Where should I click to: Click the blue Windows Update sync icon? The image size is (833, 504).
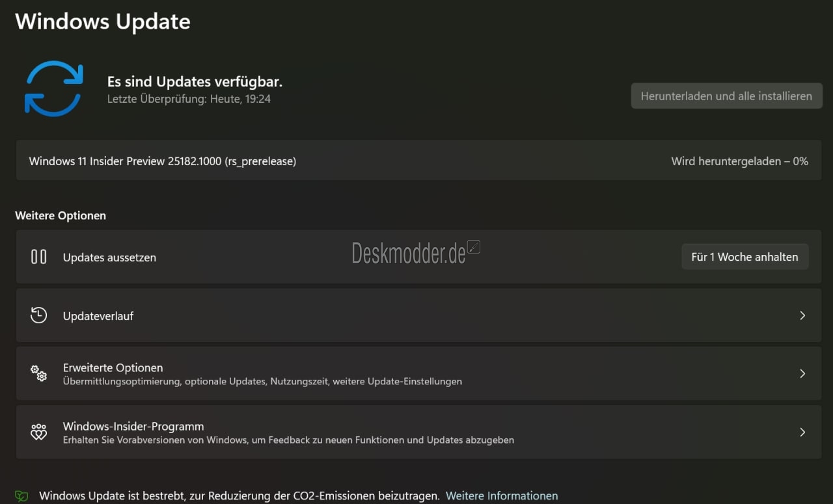53,88
